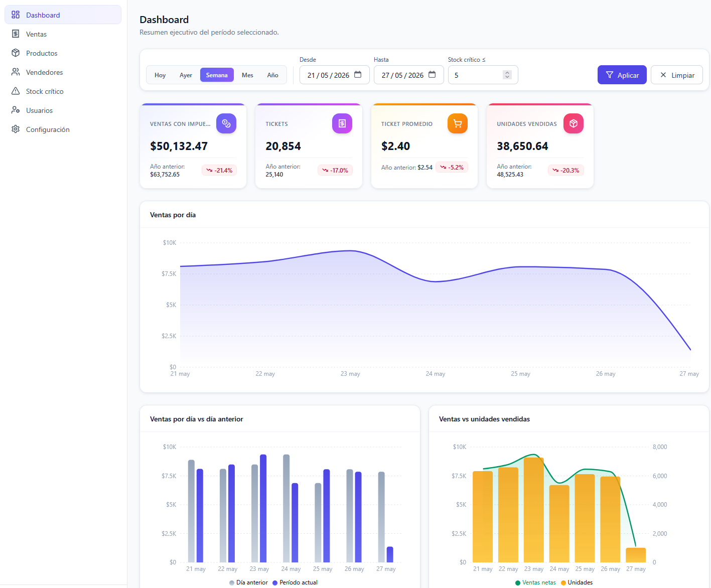
Task: Open Usuarios section
Action: pyautogui.click(x=63, y=110)
